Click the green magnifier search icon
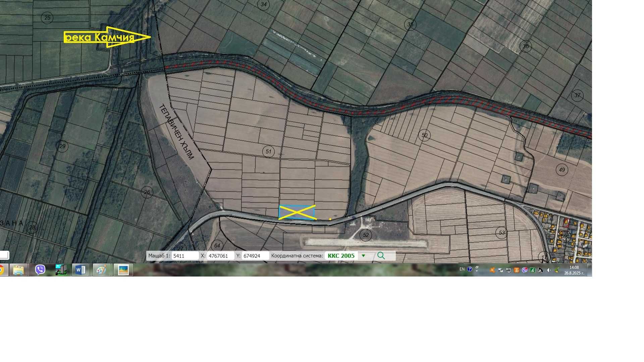 381,256
